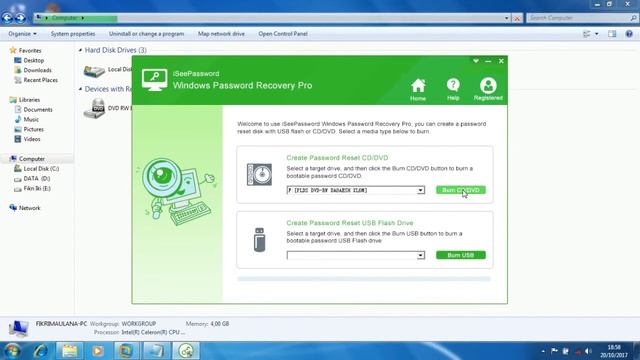Collapse the Devices with Removable Storage group
The height and width of the screenshot is (360, 640).
pyautogui.click(x=80, y=89)
